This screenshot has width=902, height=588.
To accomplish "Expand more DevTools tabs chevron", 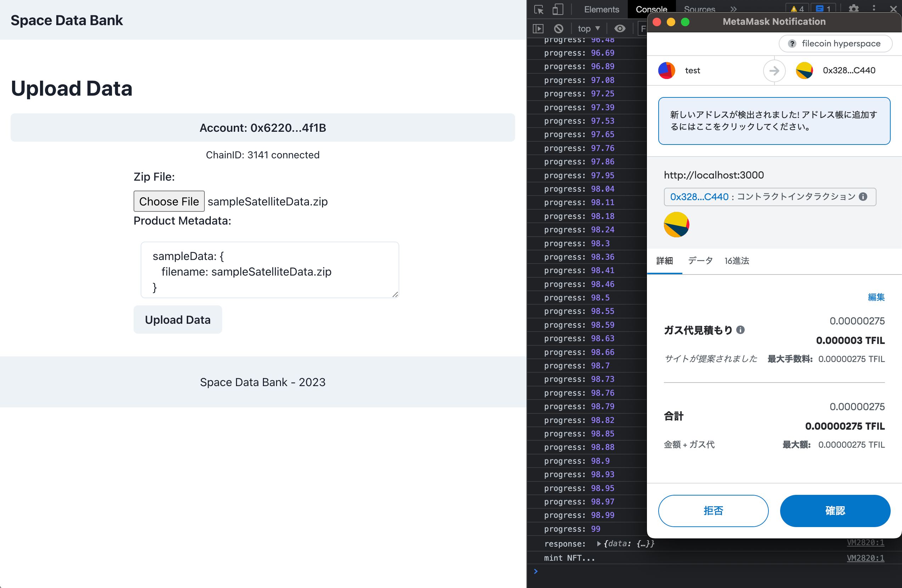I will [x=733, y=9].
